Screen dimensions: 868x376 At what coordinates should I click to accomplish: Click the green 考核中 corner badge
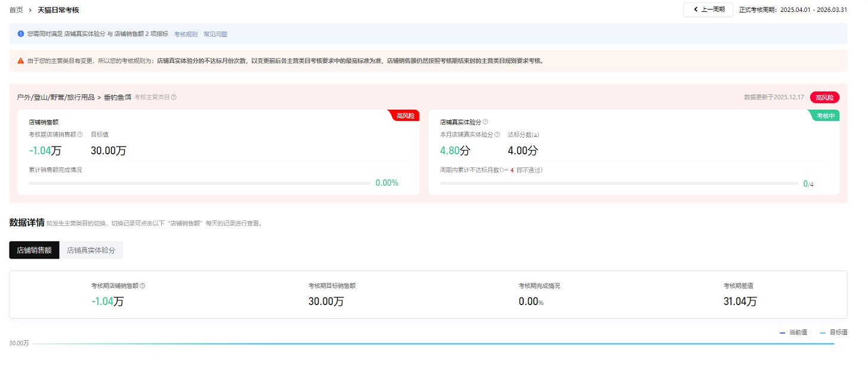coord(826,116)
